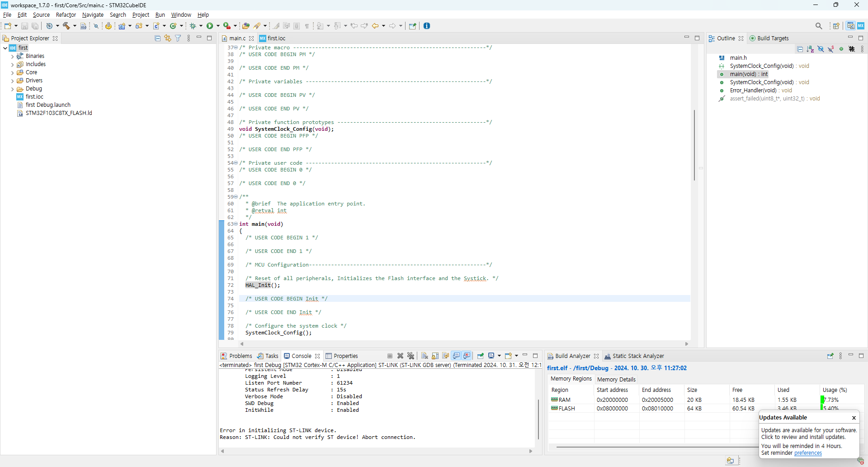868x467 pixels.
Task: Click the New file toolbar icon
Action: [8, 26]
